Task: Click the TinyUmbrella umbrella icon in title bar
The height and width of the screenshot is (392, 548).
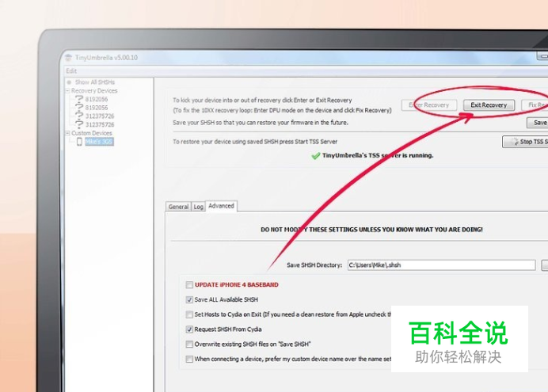Action: pyautogui.click(x=68, y=58)
